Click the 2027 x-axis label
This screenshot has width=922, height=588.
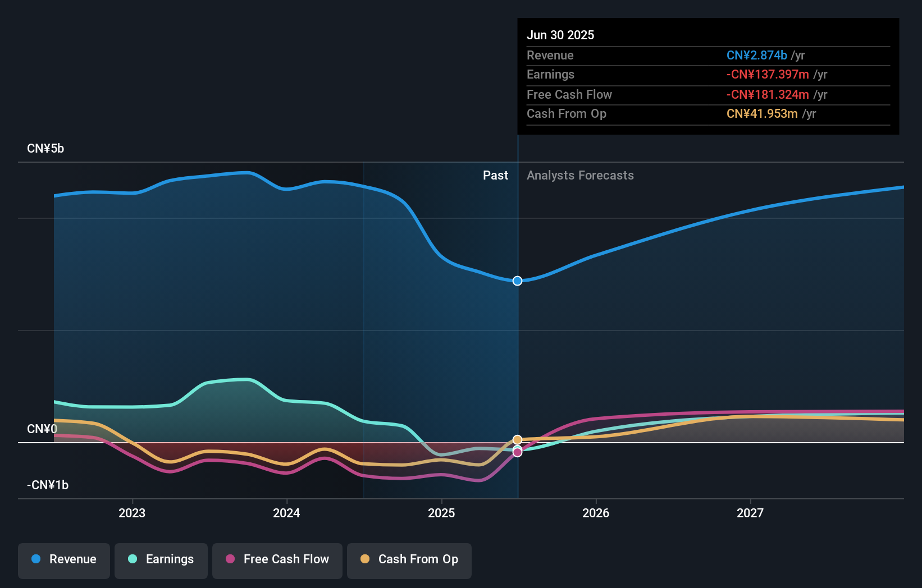750,513
